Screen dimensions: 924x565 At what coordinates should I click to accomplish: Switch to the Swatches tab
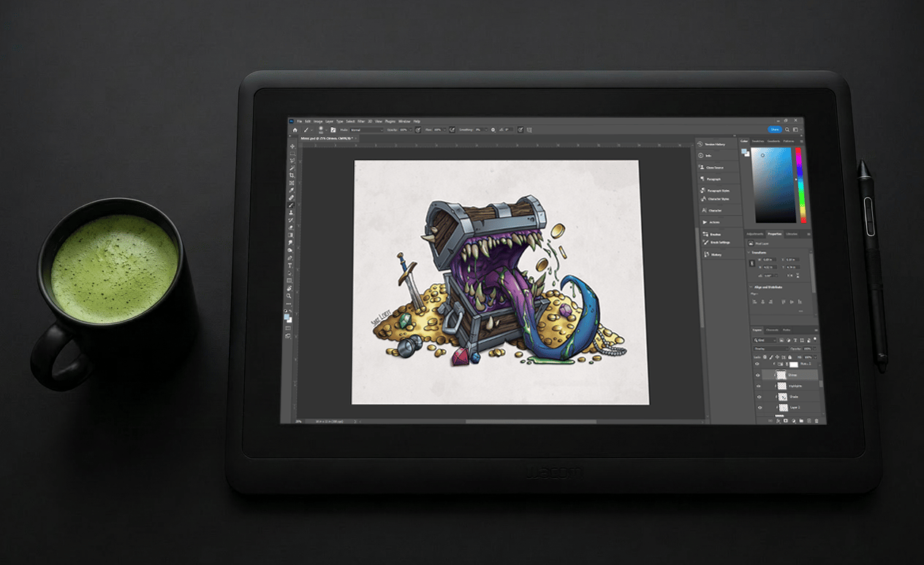coord(758,141)
